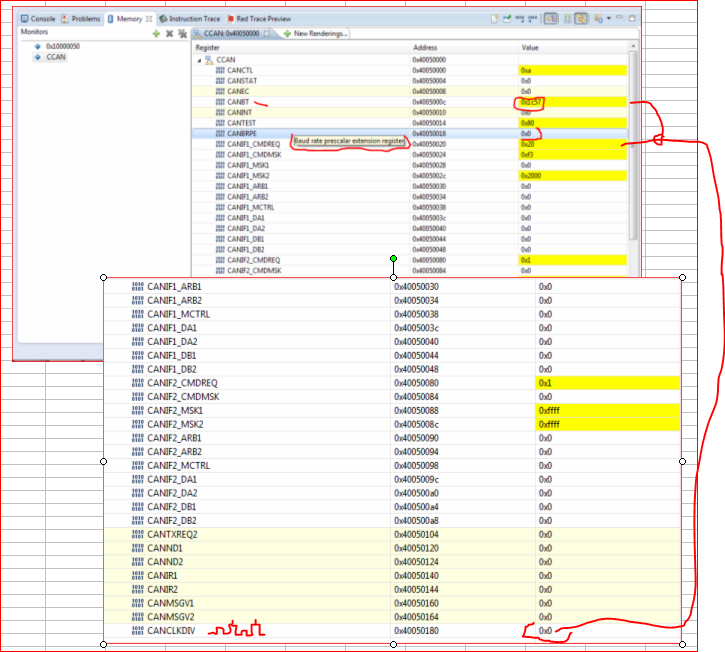
Task: Open the Red Trace Preview tab
Action: pos(259,19)
